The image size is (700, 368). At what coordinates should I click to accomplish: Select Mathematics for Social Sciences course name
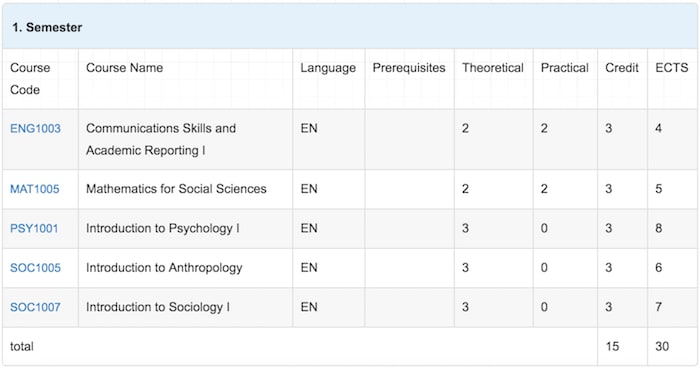pyautogui.click(x=176, y=189)
